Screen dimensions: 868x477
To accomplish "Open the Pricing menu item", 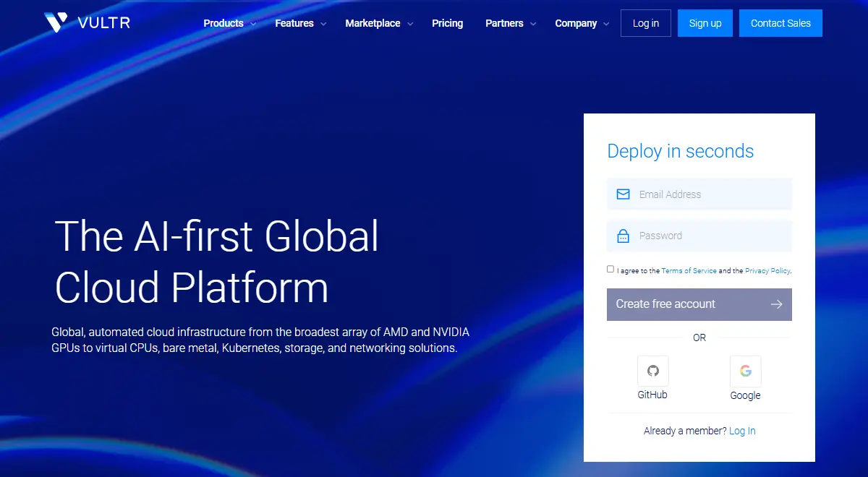I will click(x=447, y=23).
